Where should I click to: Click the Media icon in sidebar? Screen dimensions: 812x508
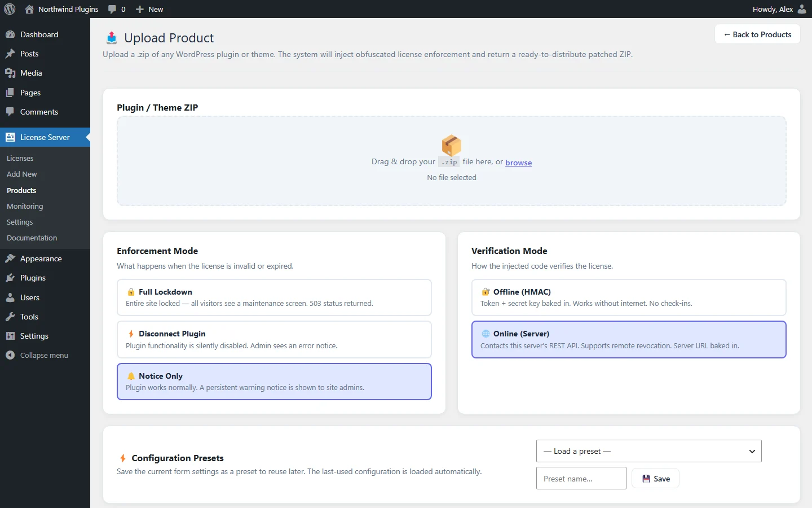[10, 73]
